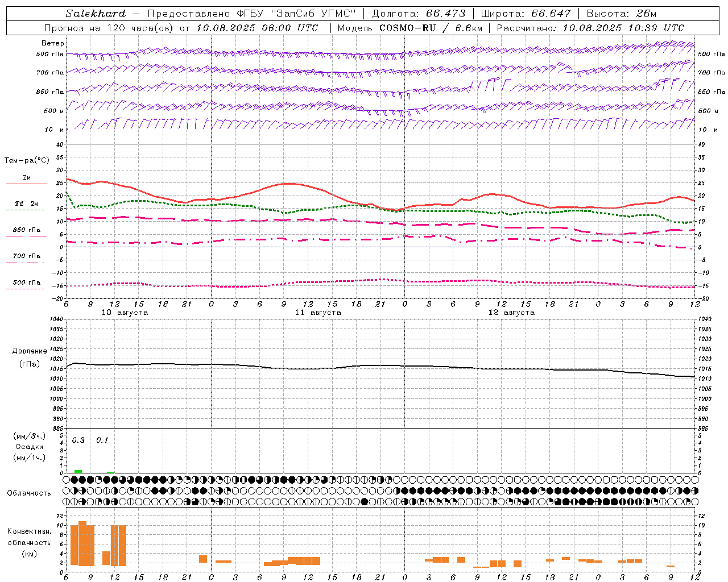Click the "11 августа" date label
Viewport: 728px width, 582px height.
tap(318, 313)
